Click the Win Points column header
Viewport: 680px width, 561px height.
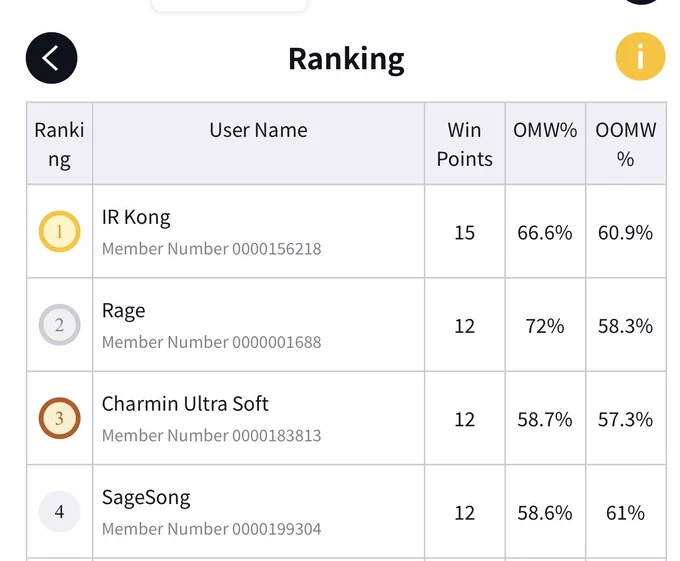point(464,144)
